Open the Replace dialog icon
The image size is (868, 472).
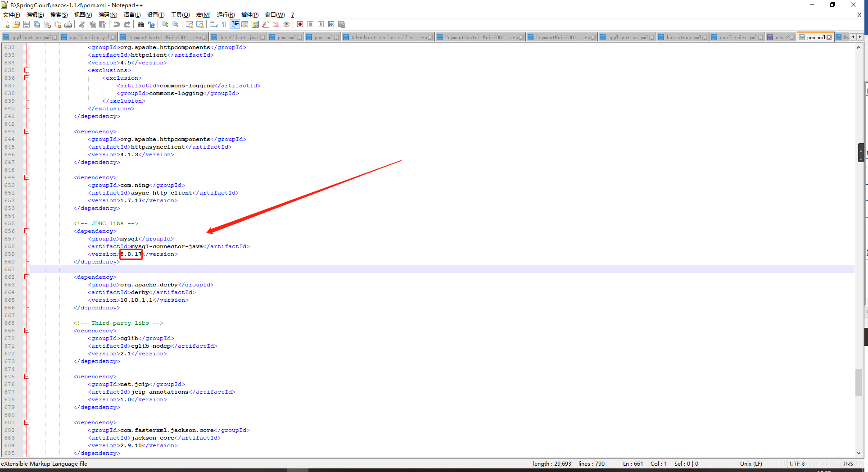click(x=151, y=24)
